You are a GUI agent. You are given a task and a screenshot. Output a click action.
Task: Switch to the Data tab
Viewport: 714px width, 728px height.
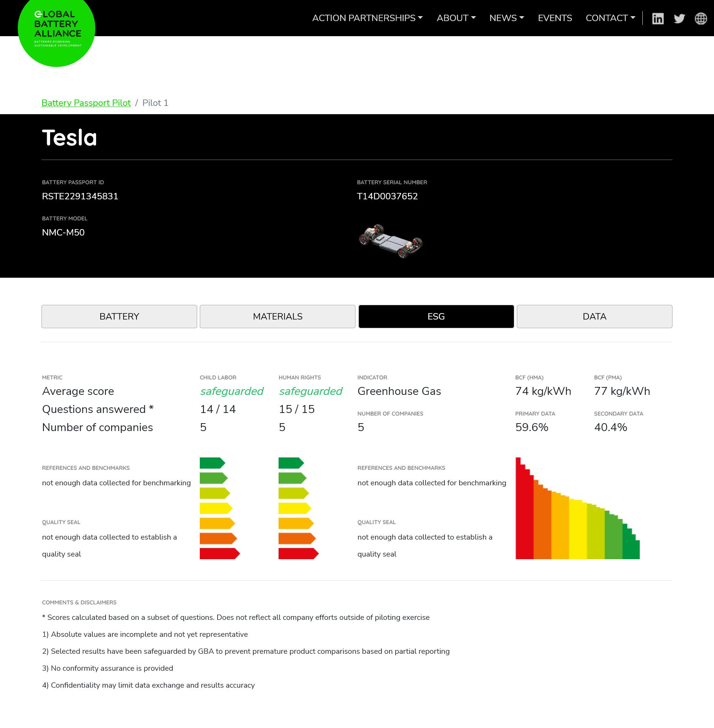(594, 317)
